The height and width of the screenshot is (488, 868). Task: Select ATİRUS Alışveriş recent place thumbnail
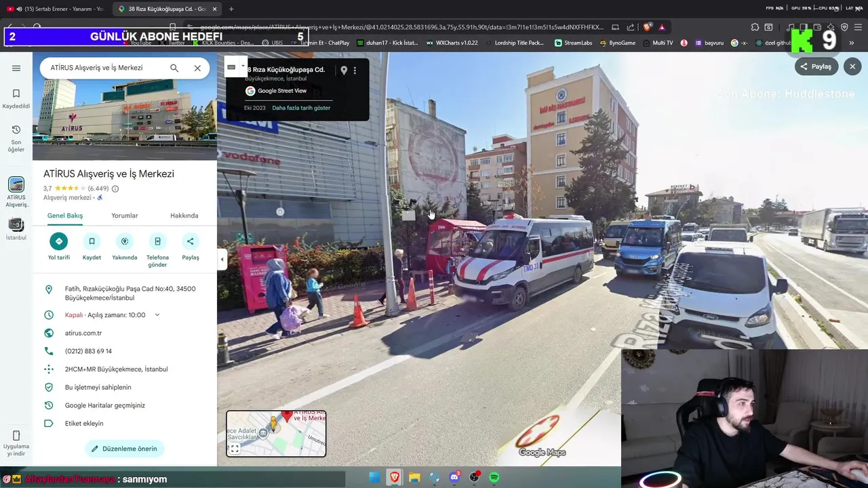tap(16, 184)
